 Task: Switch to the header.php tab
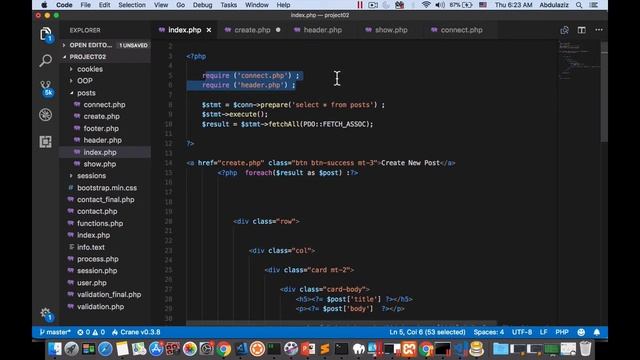[322, 30]
